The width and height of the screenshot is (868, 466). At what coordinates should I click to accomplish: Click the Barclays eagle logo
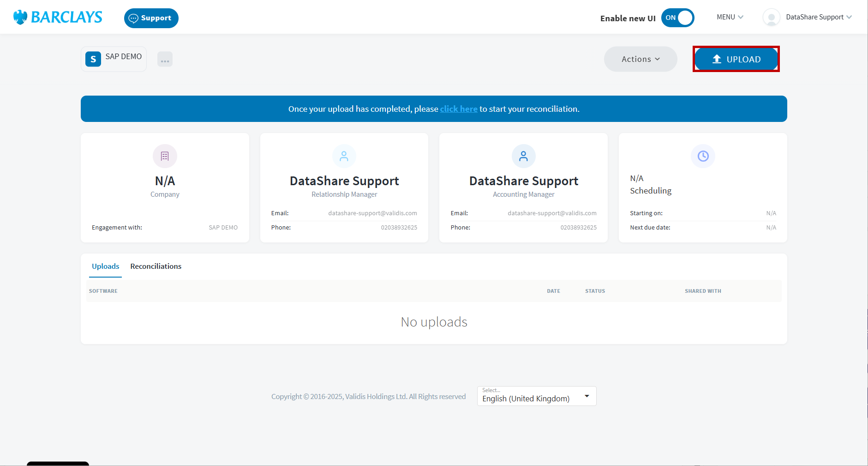pyautogui.click(x=20, y=17)
